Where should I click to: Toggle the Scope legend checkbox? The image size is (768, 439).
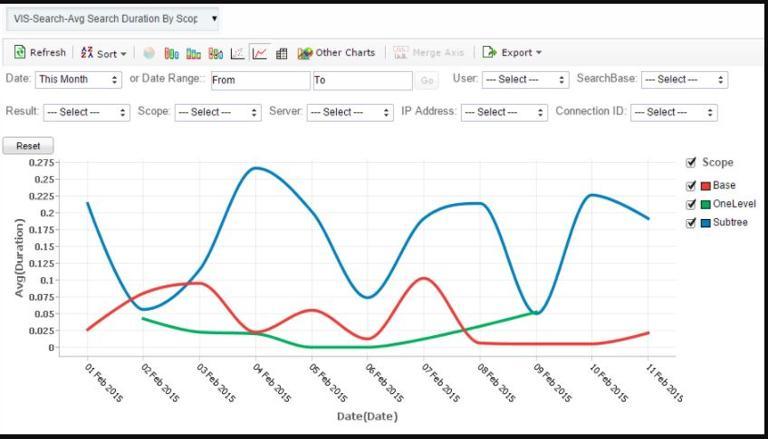[691, 163]
